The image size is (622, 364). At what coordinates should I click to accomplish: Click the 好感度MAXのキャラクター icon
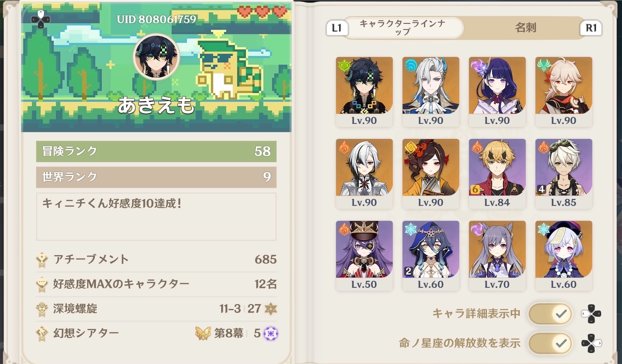pyautogui.click(x=42, y=284)
